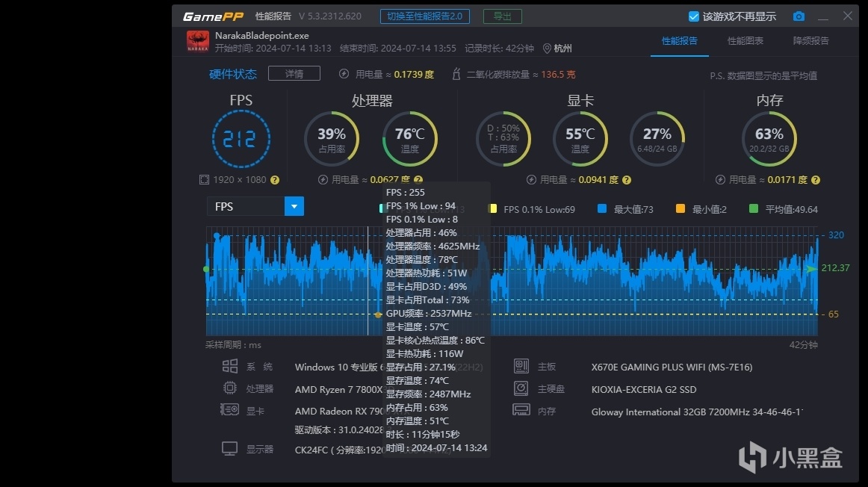This screenshot has height=487, width=868.
Task: Click the monitor icon beside 显示器
Action: 230,448
